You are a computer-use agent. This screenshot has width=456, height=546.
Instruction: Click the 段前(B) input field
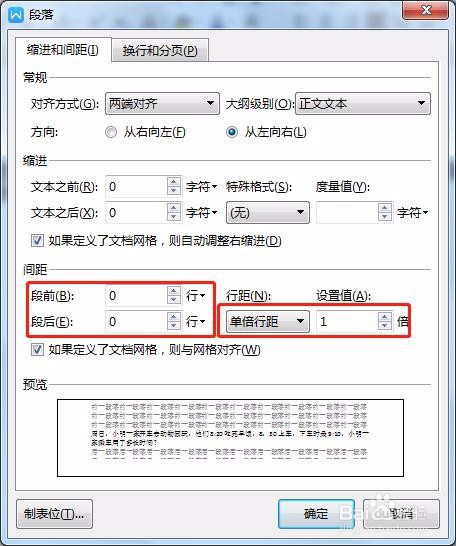click(136, 296)
